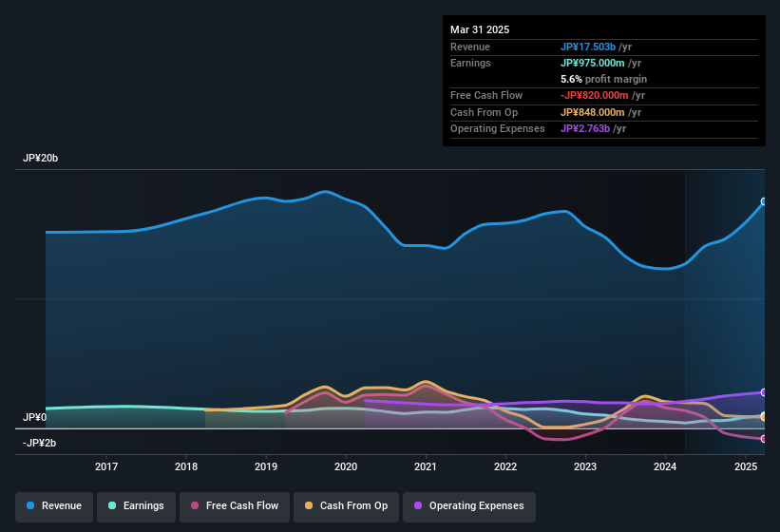Image resolution: width=780 pixels, height=532 pixels.
Task: Click the JP¥848.000m cash from op value
Action: pyautogui.click(x=593, y=112)
